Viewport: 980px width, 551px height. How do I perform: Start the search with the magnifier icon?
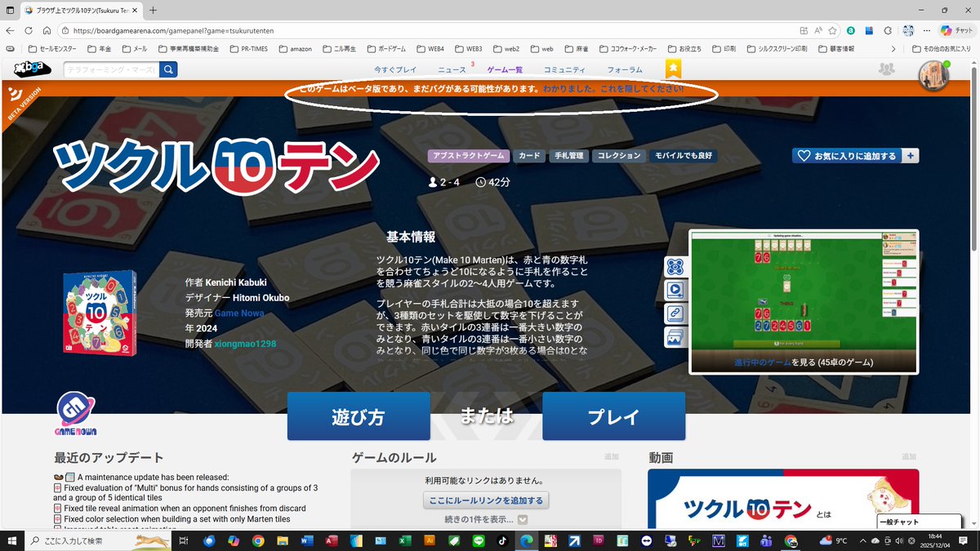click(x=167, y=70)
